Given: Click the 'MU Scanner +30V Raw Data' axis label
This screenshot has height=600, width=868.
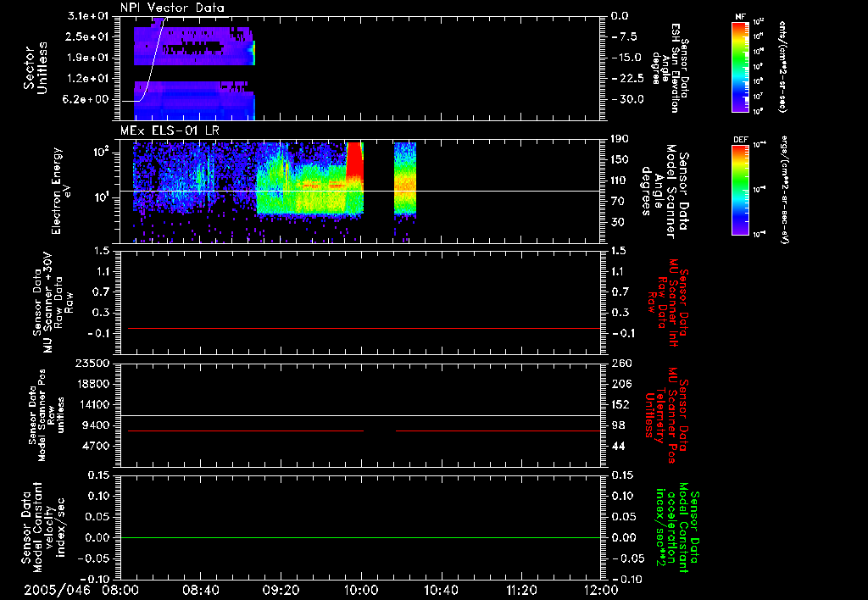Looking at the screenshot, I should 53,303.
